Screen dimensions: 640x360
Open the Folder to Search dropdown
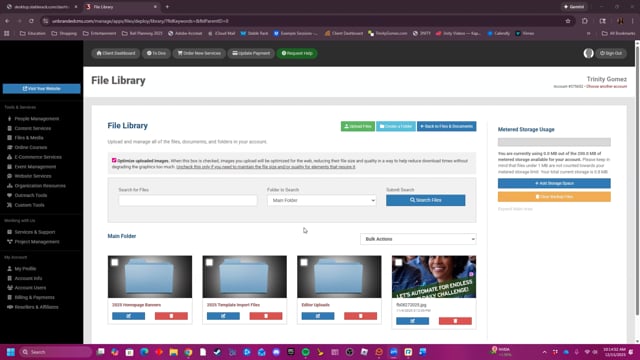322,200
